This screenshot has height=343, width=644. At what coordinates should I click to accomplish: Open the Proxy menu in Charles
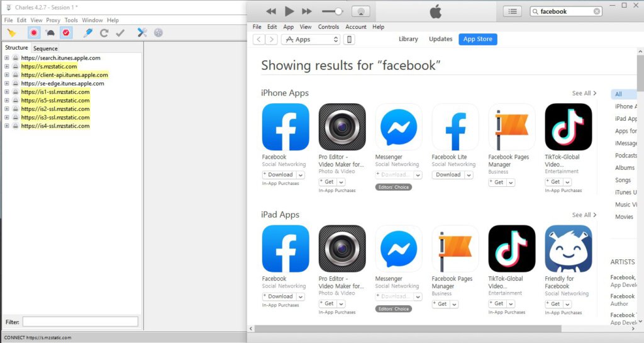53,20
